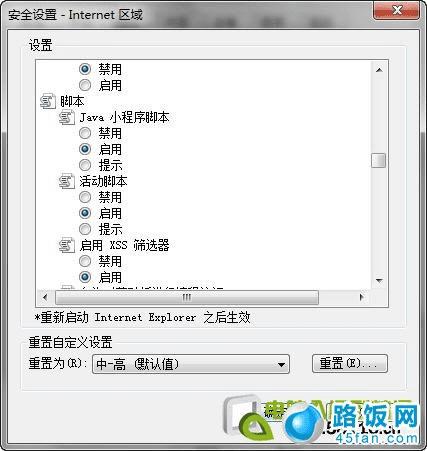This screenshot has height=451, width=427.
Task: Choose 提示 option for 活动脚本
Action: coord(85,229)
